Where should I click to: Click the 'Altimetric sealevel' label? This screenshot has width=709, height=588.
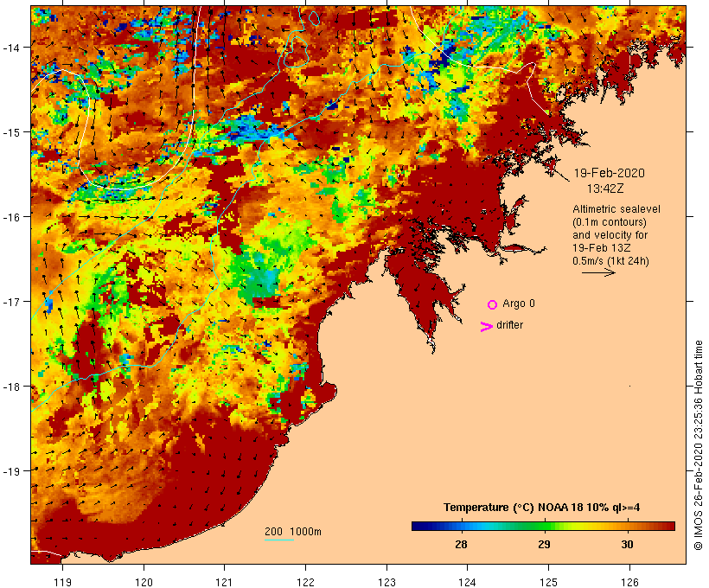[616, 209]
